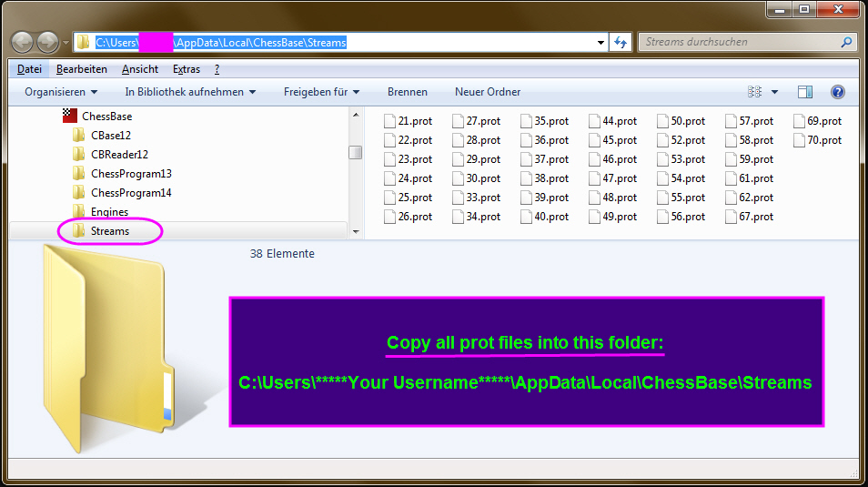868x487 pixels.
Task: Select file 70.prot
Action: pos(818,140)
